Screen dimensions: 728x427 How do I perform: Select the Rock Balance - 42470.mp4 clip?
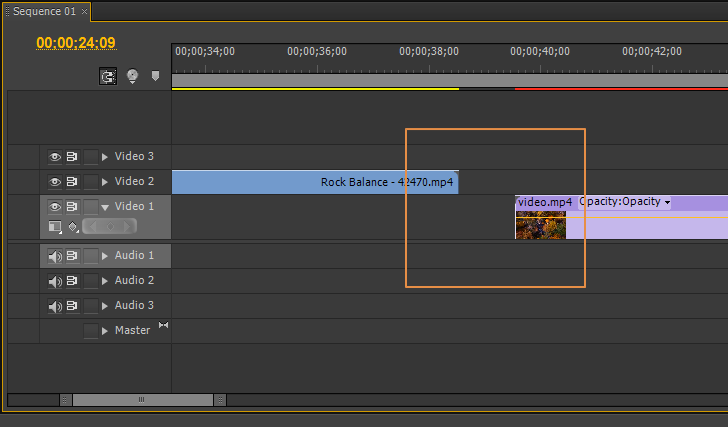click(x=315, y=182)
